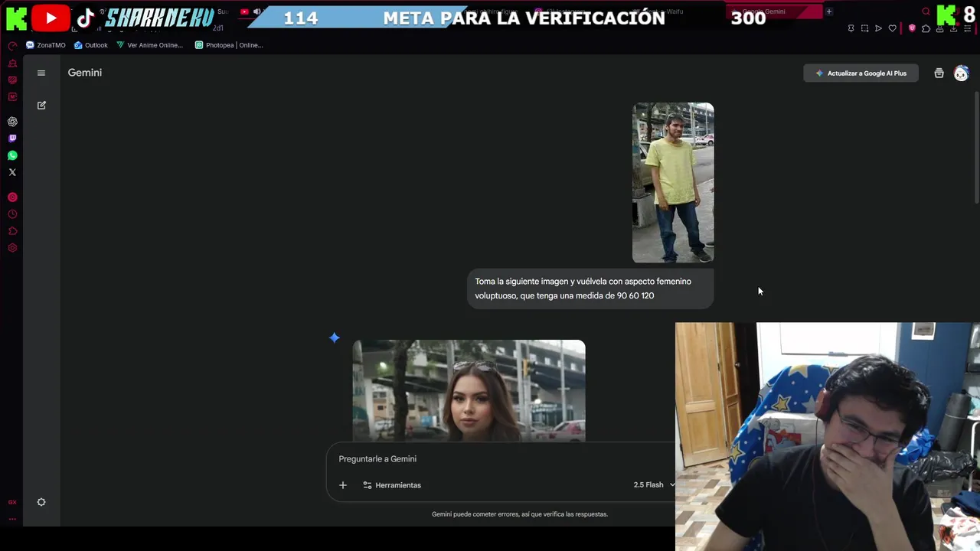Image resolution: width=980 pixels, height=551 pixels.
Task: Click the user prompt message bubble text
Action: pos(583,289)
